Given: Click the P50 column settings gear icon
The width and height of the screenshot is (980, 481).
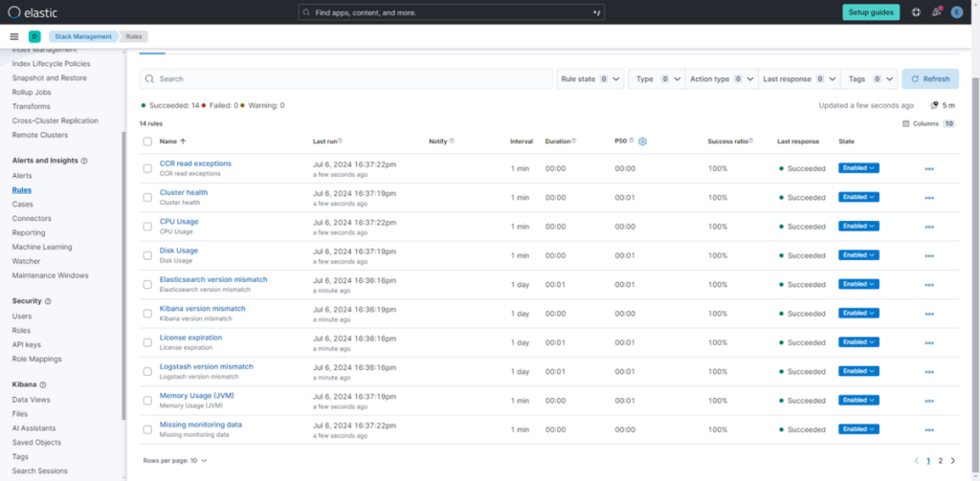Looking at the screenshot, I should pos(643,142).
